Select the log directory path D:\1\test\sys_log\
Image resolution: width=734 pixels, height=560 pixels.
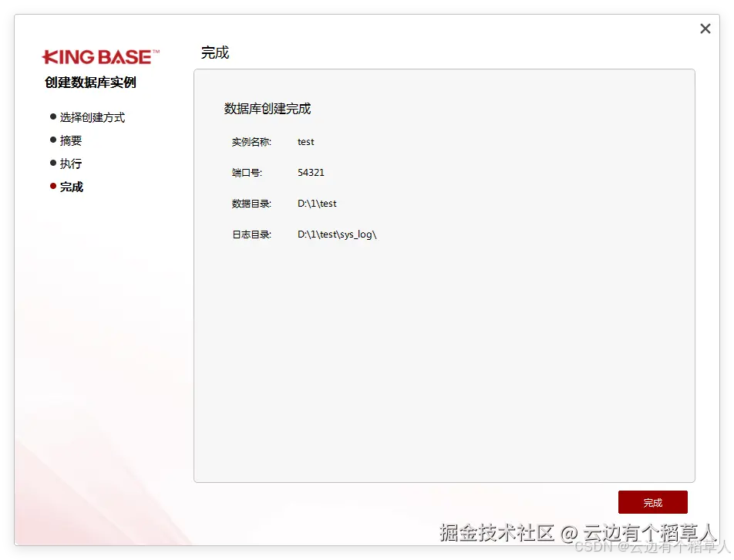click(x=336, y=234)
